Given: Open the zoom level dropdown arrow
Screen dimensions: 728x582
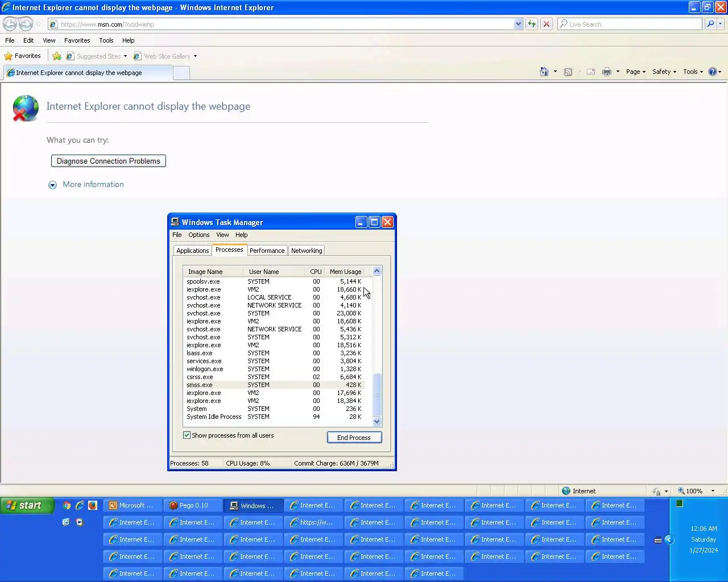Looking at the screenshot, I should 713,490.
